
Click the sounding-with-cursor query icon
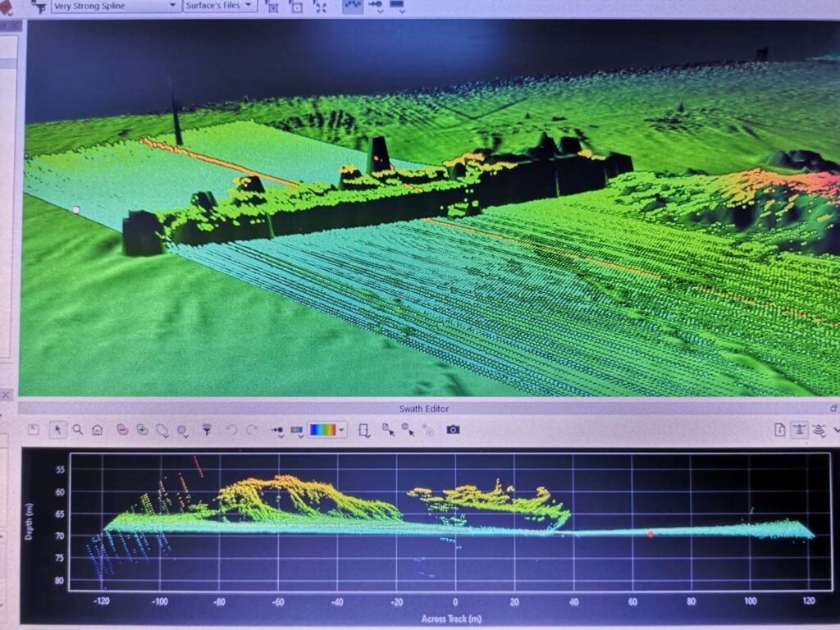[409, 430]
